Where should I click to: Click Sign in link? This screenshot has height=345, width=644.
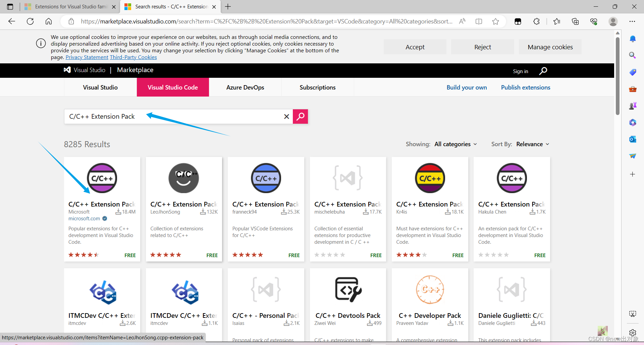[520, 71]
